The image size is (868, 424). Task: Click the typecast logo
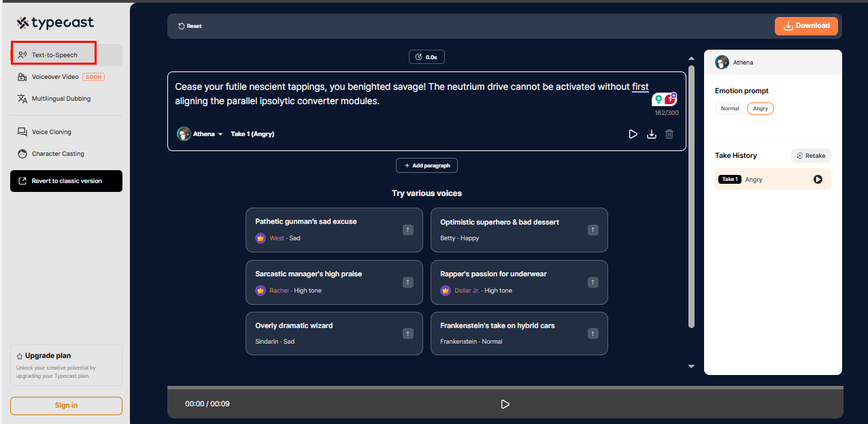(55, 23)
